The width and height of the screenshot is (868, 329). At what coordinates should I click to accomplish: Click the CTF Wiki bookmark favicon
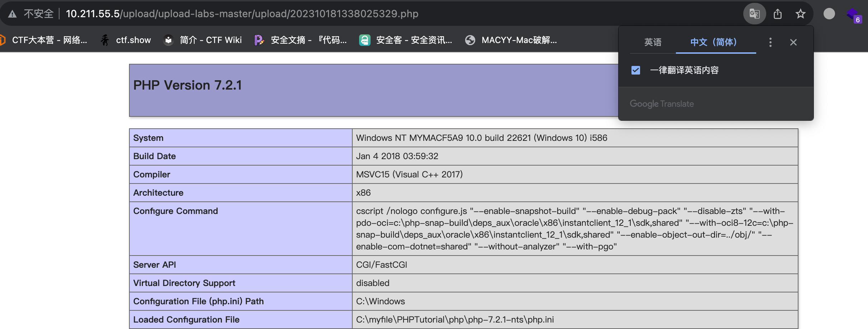(168, 40)
